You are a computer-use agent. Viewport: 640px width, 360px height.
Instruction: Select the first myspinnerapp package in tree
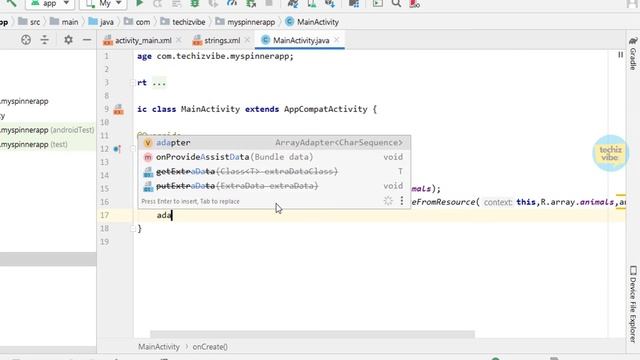coord(24,101)
